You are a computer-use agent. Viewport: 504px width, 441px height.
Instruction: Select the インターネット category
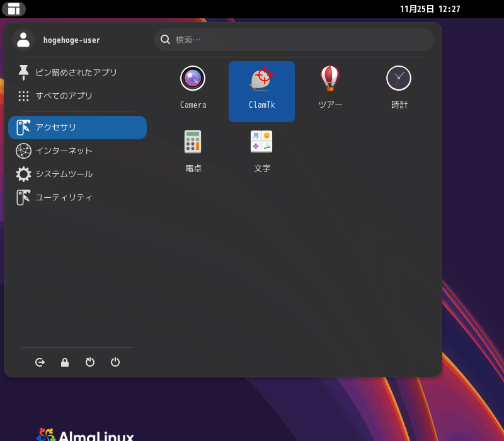(77, 151)
